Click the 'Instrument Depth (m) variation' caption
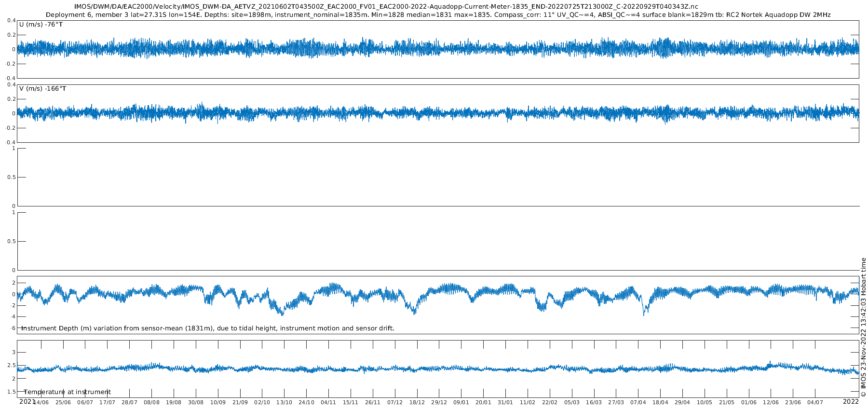This screenshot has width=868, height=410. click(208, 328)
